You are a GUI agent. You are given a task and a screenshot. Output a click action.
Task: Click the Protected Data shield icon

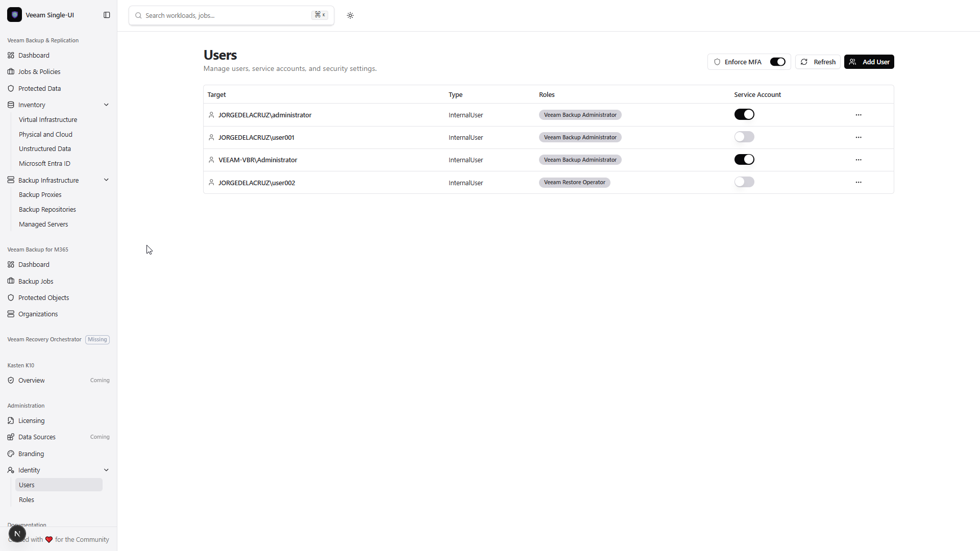pyautogui.click(x=11, y=88)
